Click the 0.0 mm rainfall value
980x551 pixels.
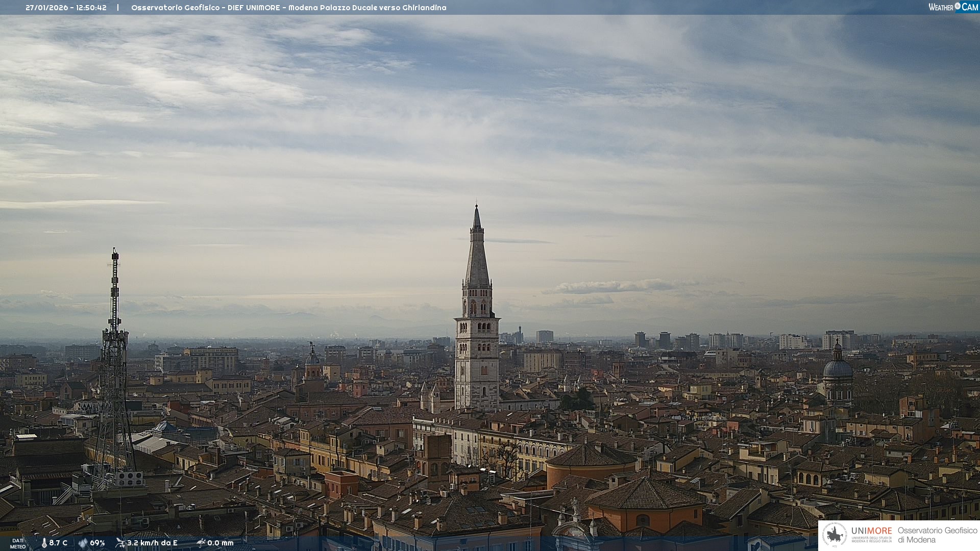220,543
